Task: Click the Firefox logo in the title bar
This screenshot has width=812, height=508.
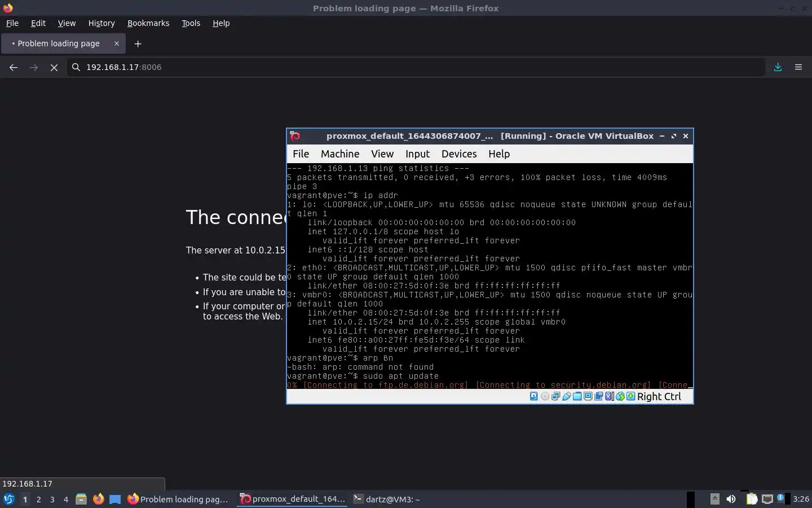Action: pyautogui.click(x=8, y=8)
